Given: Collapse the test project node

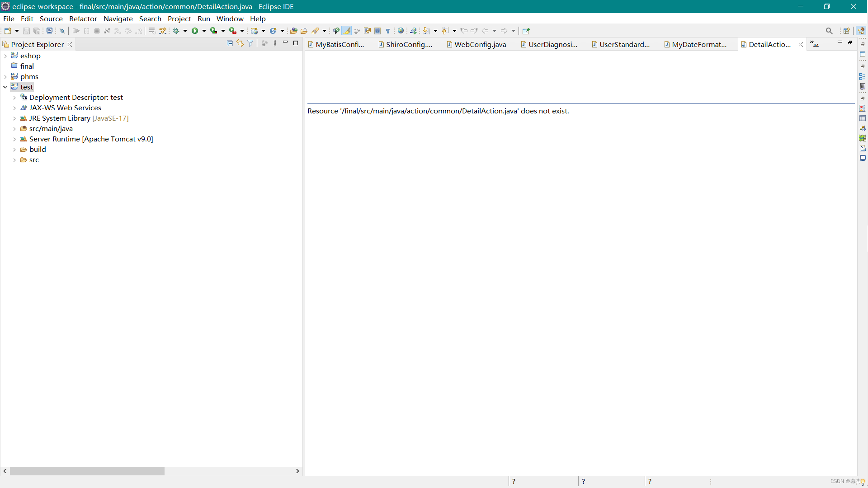Looking at the screenshot, I should tap(5, 87).
